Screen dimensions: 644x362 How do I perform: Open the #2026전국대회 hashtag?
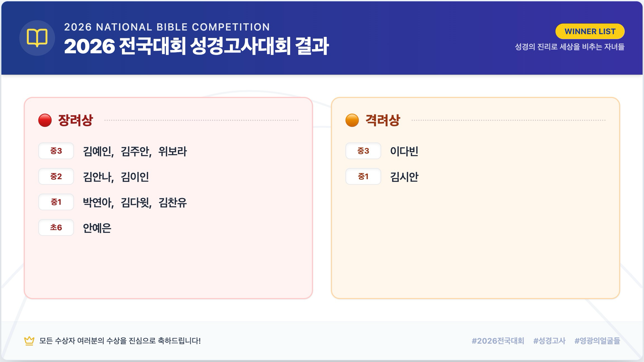click(x=498, y=341)
